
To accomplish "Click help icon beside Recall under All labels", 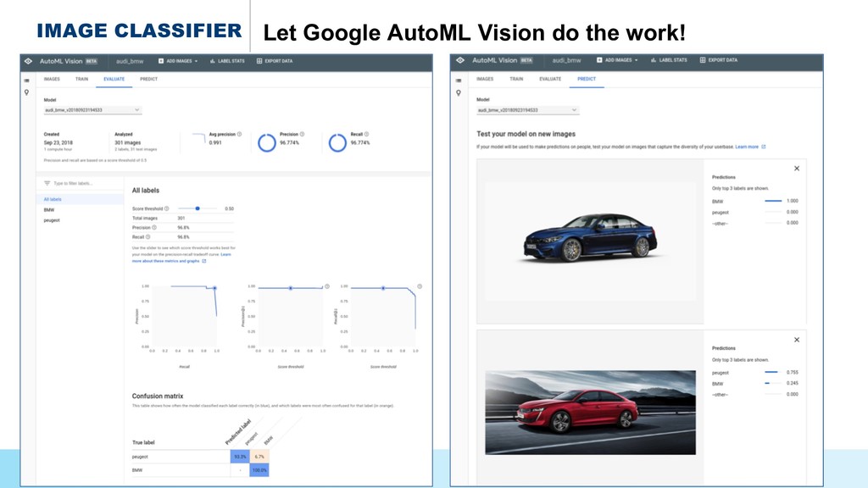I will point(147,237).
